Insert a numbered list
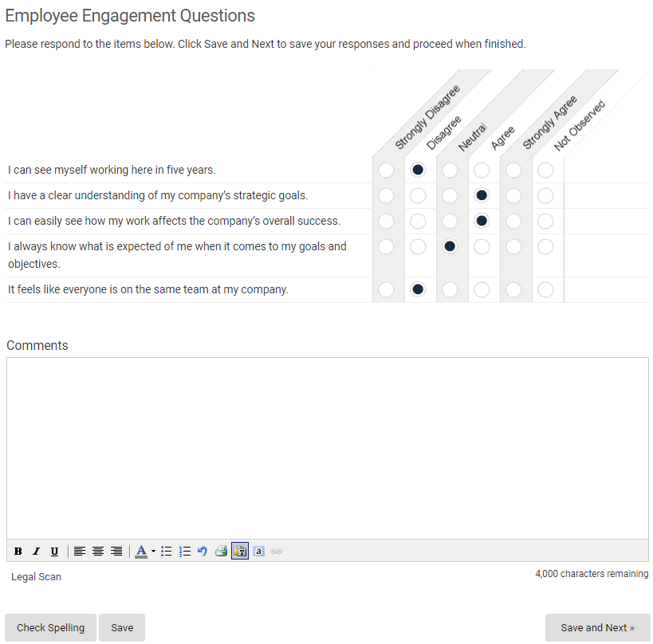The height and width of the screenshot is (644, 653). pos(184,552)
